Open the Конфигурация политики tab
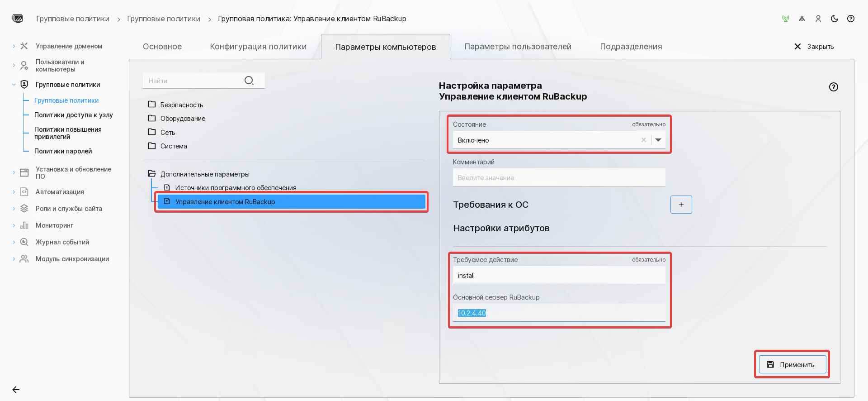 click(258, 47)
